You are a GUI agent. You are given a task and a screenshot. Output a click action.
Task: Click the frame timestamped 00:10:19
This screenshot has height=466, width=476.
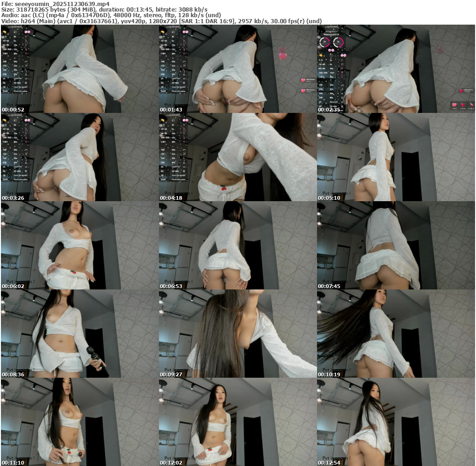click(396, 334)
